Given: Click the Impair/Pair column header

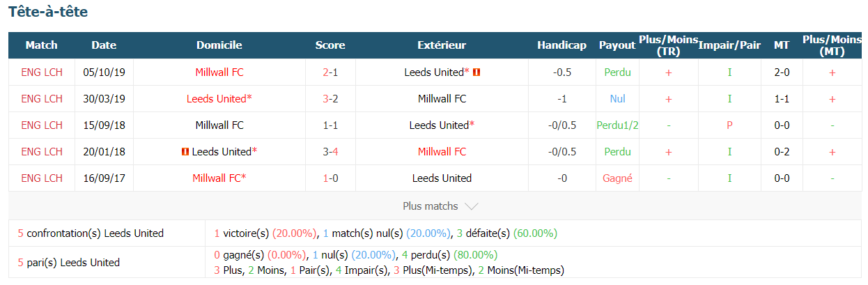Looking at the screenshot, I should coord(729,45).
